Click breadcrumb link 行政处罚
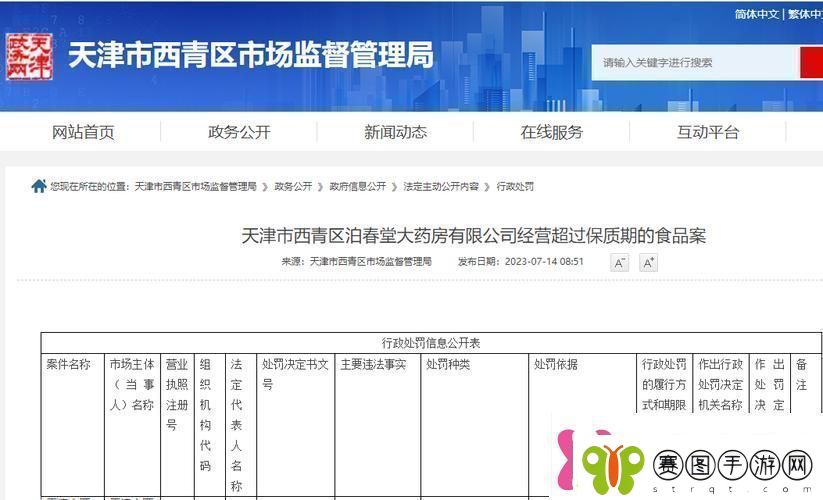 click(x=515, y=186)
